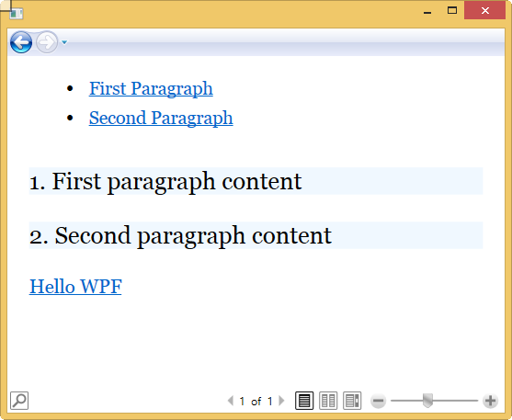The height and width of the screenshot is (420, 512).
Task: Open the navigation history dropdown arrow
Action: [64, 42]
